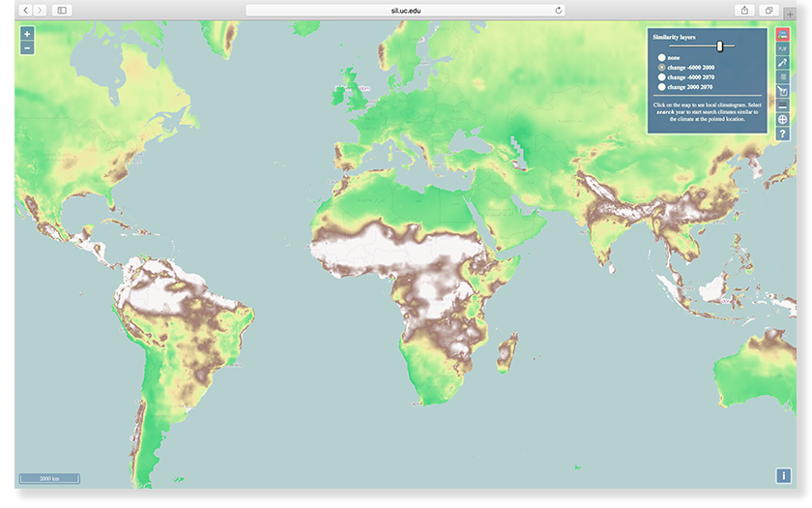Click the filter selection tool icon

coord(783,92)
